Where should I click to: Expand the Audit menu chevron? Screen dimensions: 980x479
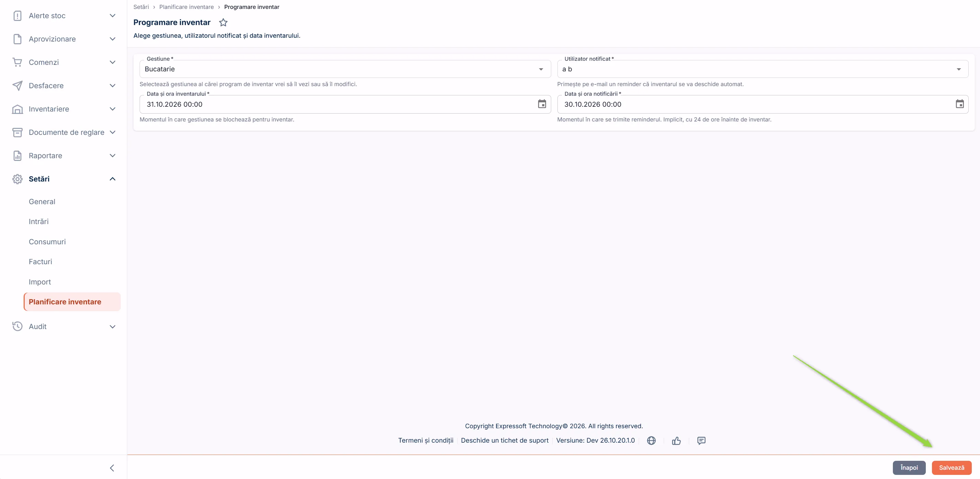tap(112, 326)
